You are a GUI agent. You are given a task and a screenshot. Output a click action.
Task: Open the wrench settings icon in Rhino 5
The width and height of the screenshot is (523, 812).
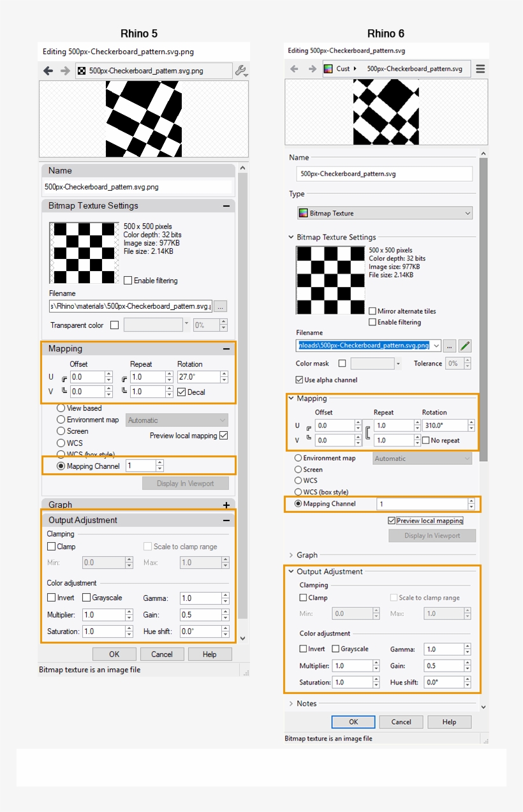[x=240, y=71]
